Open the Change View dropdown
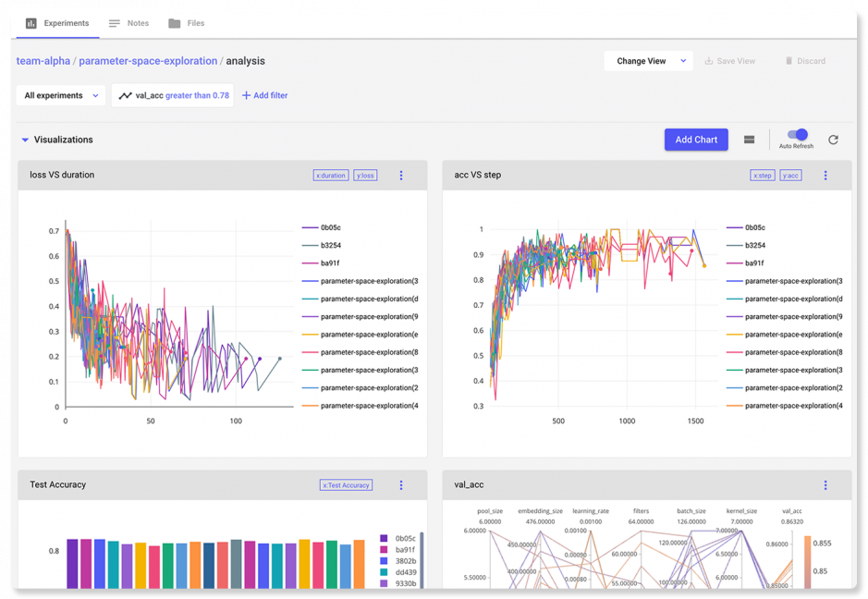The image size is (868, 599). [648, 61]
